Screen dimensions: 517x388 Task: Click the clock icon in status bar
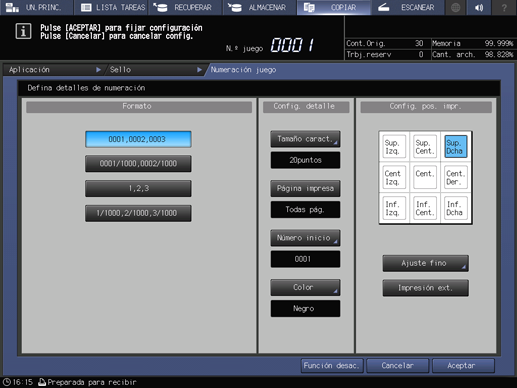(7, 382)
